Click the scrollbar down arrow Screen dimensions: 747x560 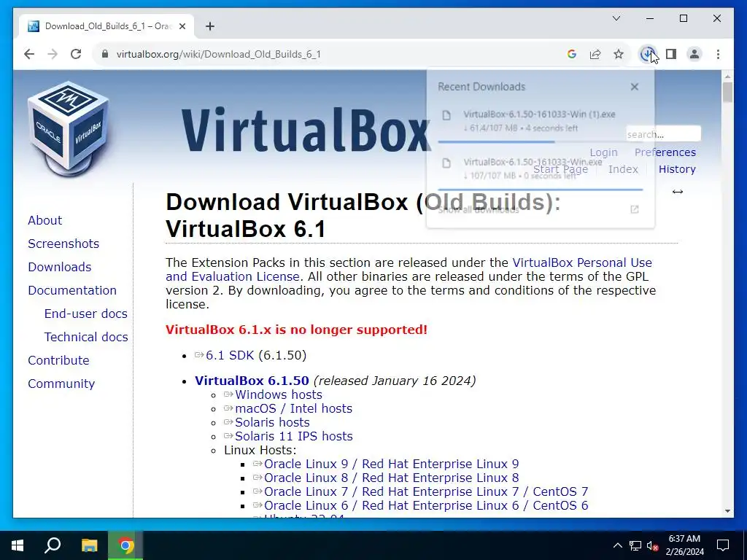[727, 511]
